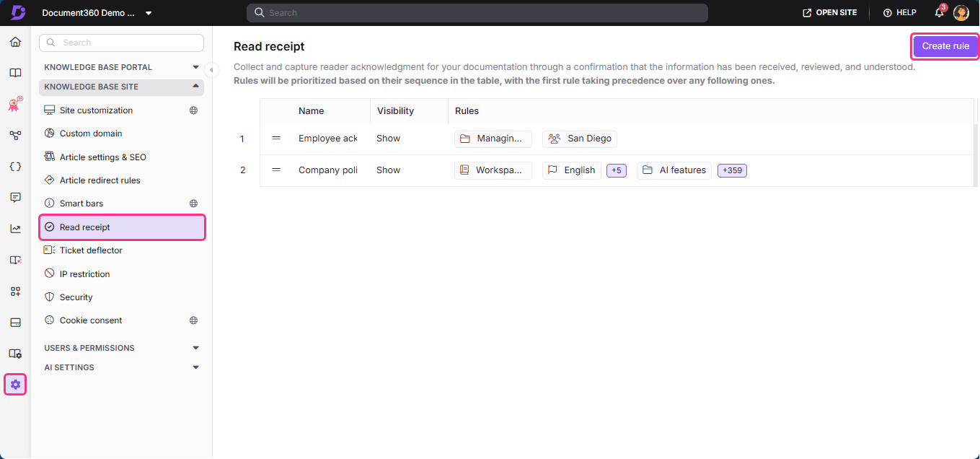Expand the Users & Permissions section
Viewport: 980px width, 459px height.
coord(195,347)
